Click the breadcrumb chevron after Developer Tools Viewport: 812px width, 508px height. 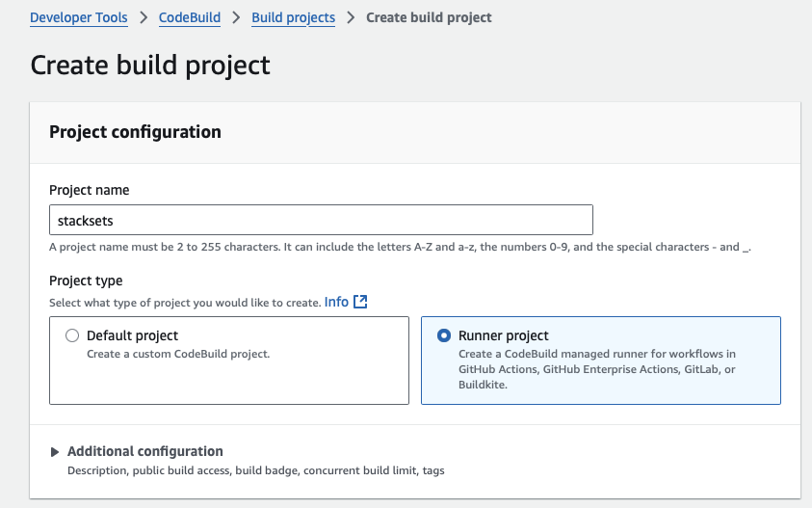click(144, 17)
